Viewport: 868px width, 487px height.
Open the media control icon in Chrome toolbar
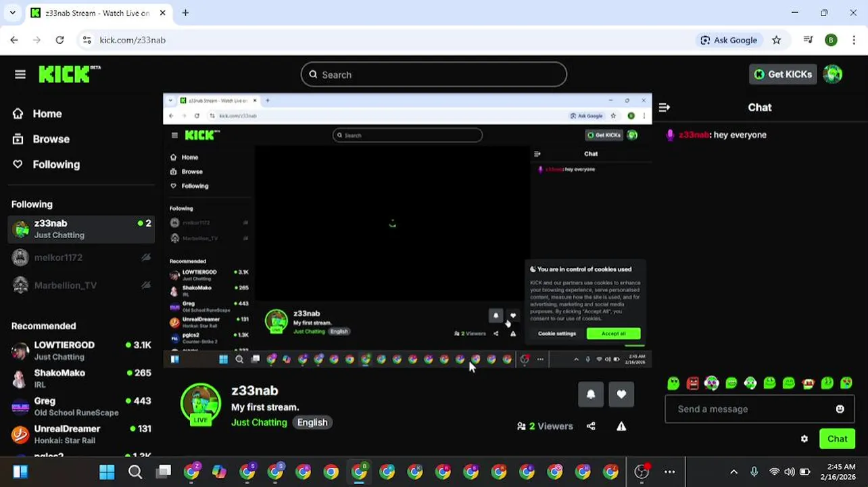808,40
